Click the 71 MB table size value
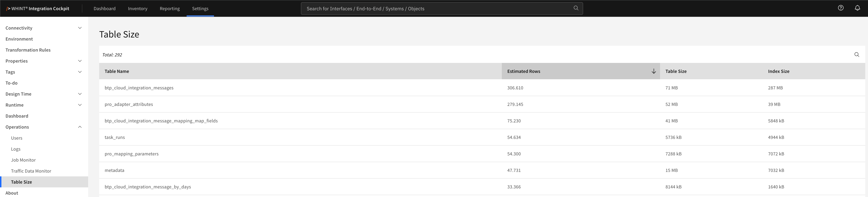 coord(672,88)
